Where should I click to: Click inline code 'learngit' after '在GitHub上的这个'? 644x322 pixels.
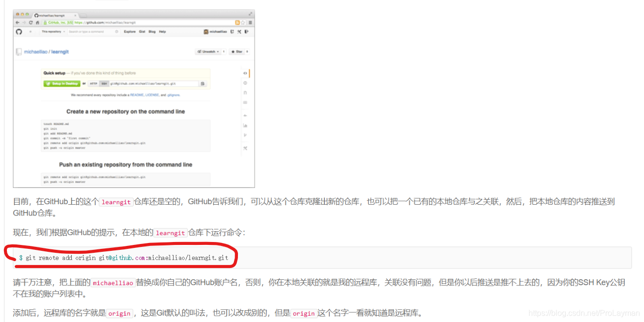116,202
